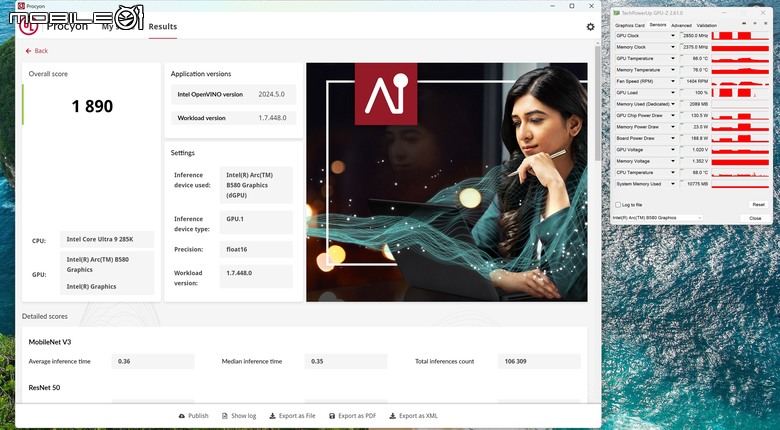
Task: Click the GPU Clock reading 2850.0 MHz
Action: tap(694, 36)
